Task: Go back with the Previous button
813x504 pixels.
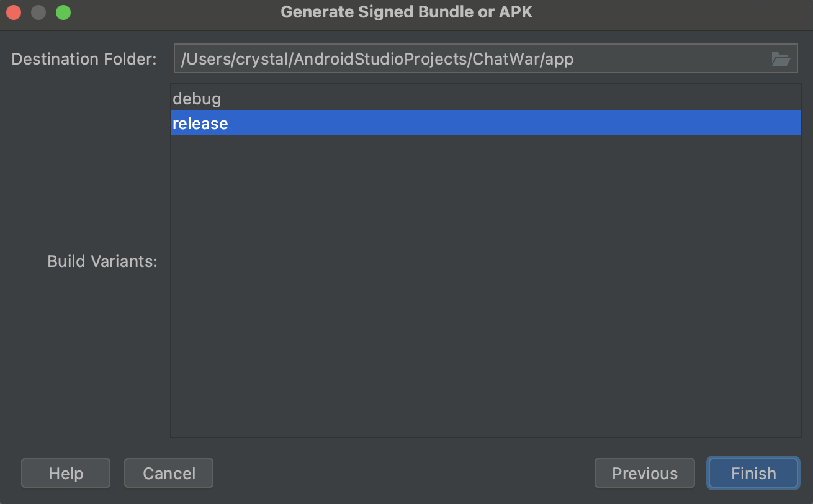Action: coord(645,474)
